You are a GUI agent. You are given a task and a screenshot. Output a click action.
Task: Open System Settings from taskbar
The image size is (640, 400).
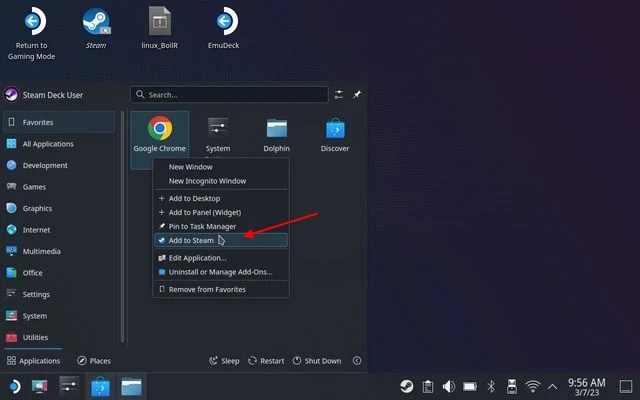tap(69, 386)
